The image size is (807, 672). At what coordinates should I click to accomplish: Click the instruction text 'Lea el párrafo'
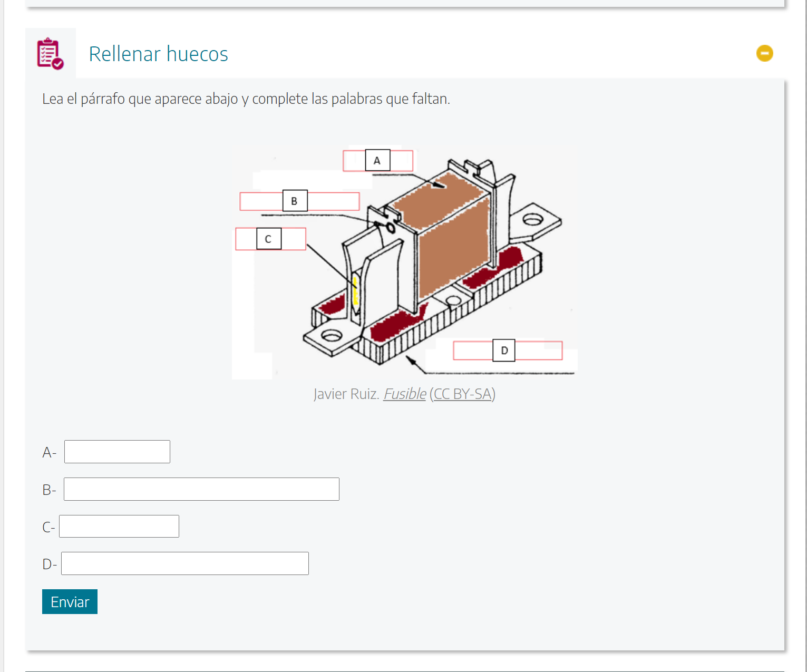[246, 99]
